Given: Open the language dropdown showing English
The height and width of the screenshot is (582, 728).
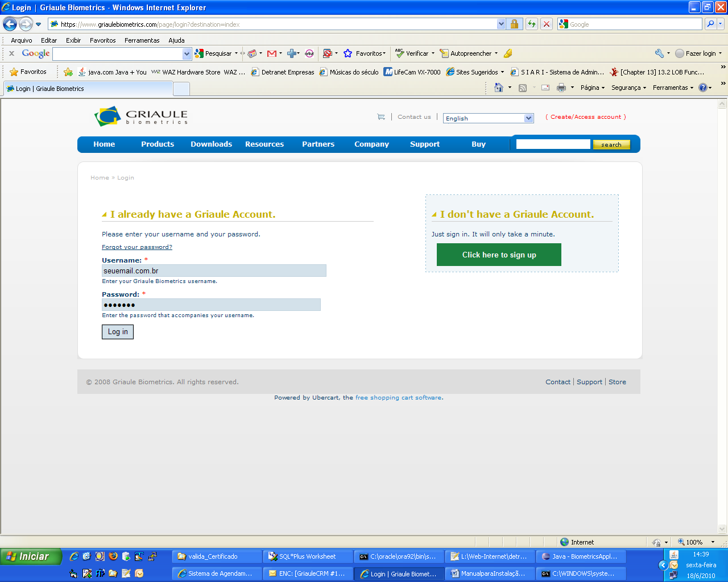Looking at the screenshot, I should click(489, 118).
